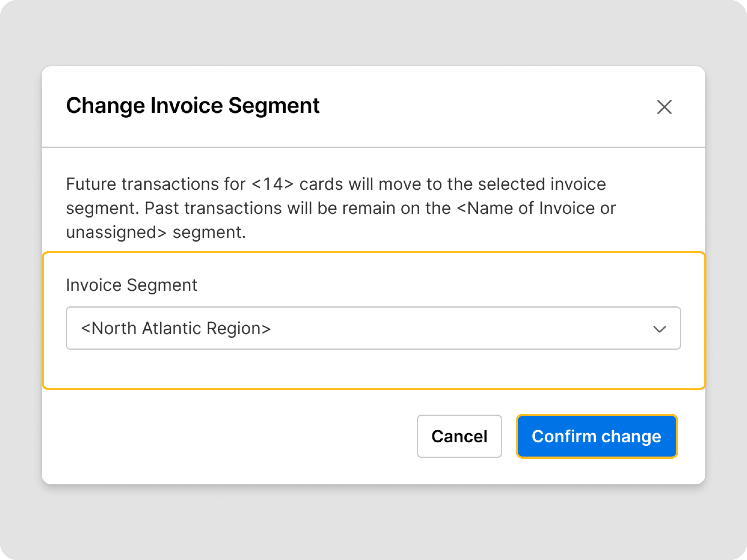The height and width of the screenshot is (560, 747).
Task: Click the Invoice Segment field label
Action: pyautogui.click(x=131, y=285)
